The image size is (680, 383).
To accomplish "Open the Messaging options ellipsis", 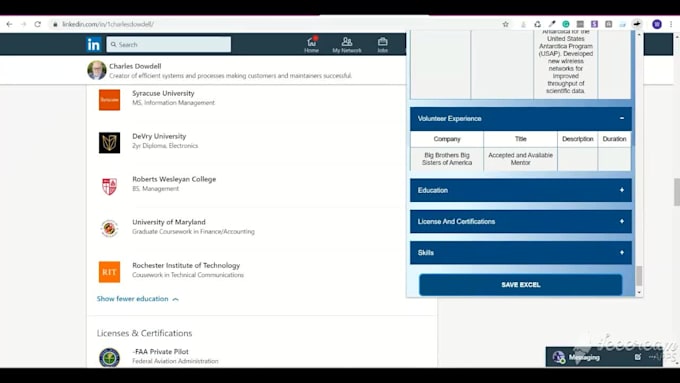I will [652, 357].
